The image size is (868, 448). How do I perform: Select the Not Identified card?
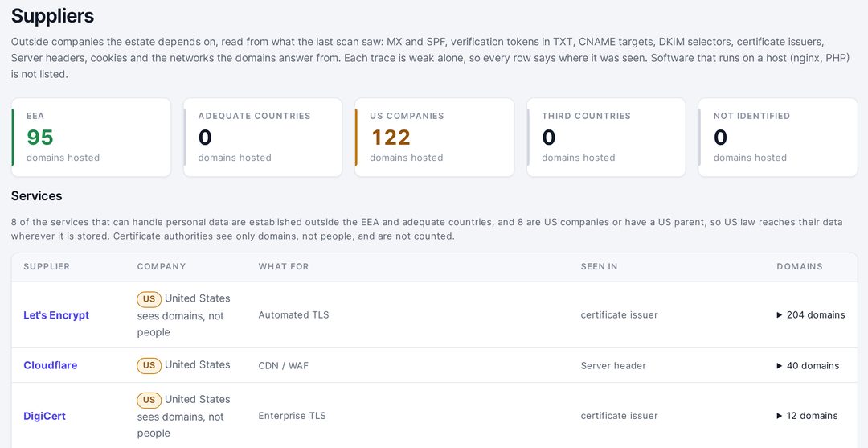point(778,138)
